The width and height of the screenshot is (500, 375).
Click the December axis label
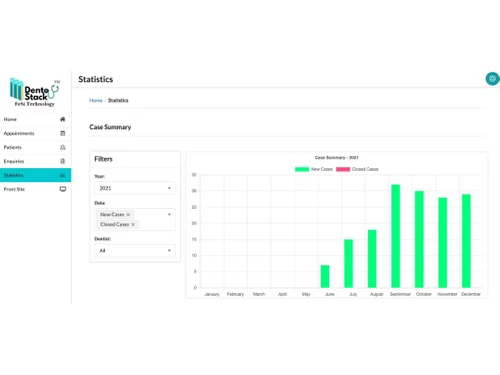(471, 294)
